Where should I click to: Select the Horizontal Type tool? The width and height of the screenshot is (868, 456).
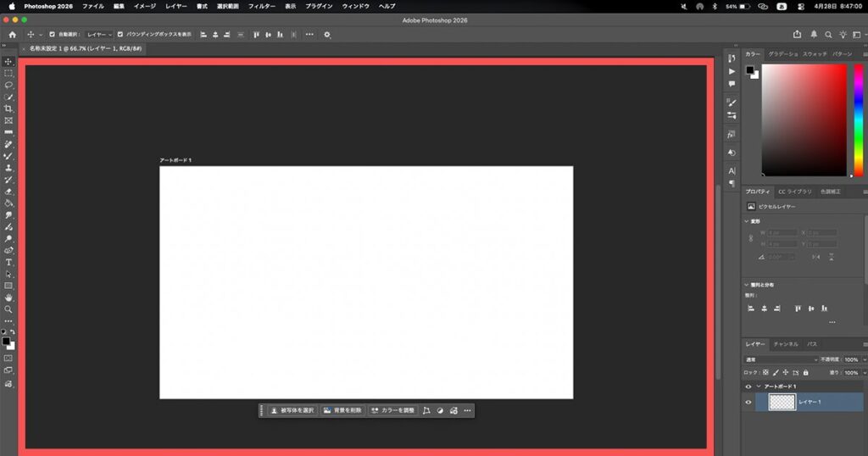pyautogui.click(x=8, y=262)
